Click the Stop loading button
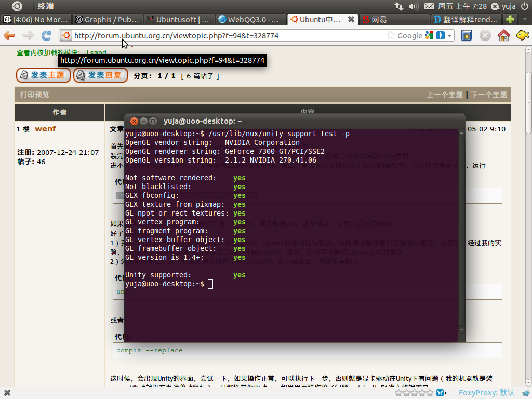The width and height of the screenshot is (532, 399). pos(485,35)
